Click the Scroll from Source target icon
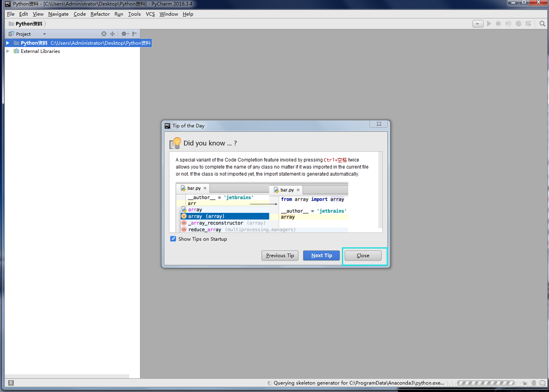549x392 pixels. 104,34
